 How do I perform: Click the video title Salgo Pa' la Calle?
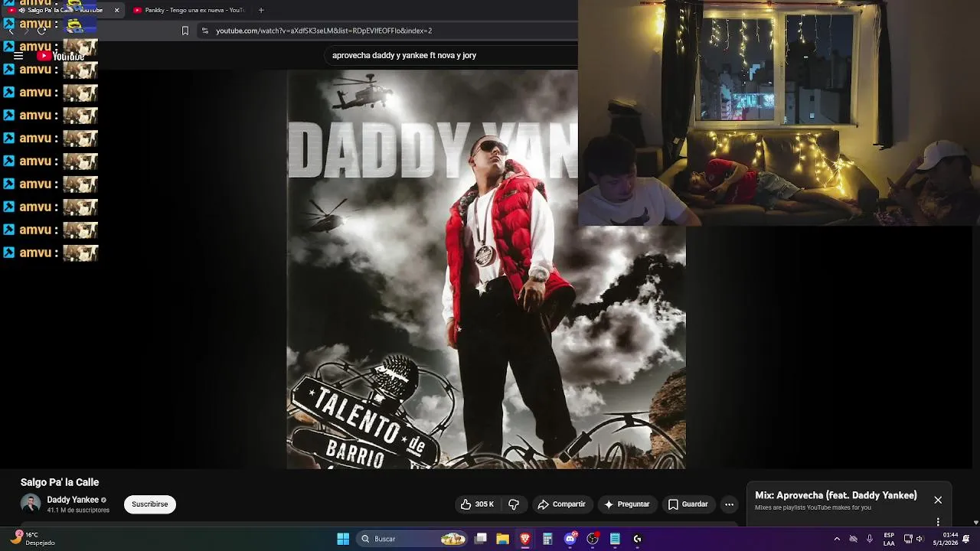point(60,482)
